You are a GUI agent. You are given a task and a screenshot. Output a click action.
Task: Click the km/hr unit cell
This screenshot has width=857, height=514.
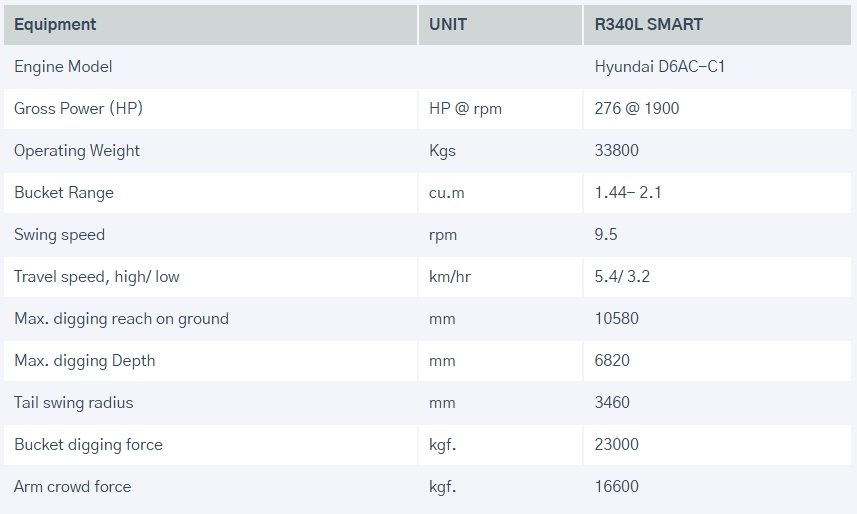[x=449, y=277]
